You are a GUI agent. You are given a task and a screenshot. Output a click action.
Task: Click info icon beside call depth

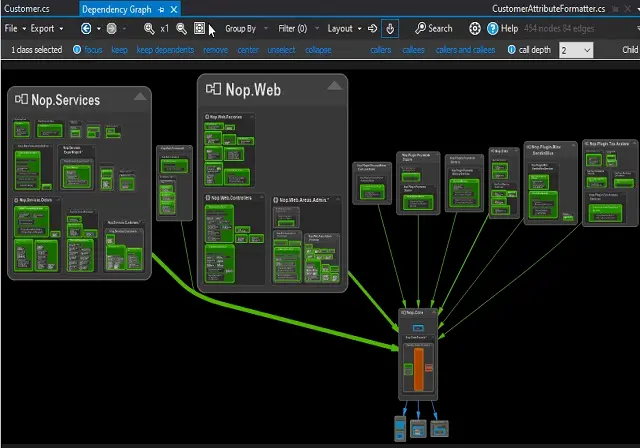click(x=511, y=49)
